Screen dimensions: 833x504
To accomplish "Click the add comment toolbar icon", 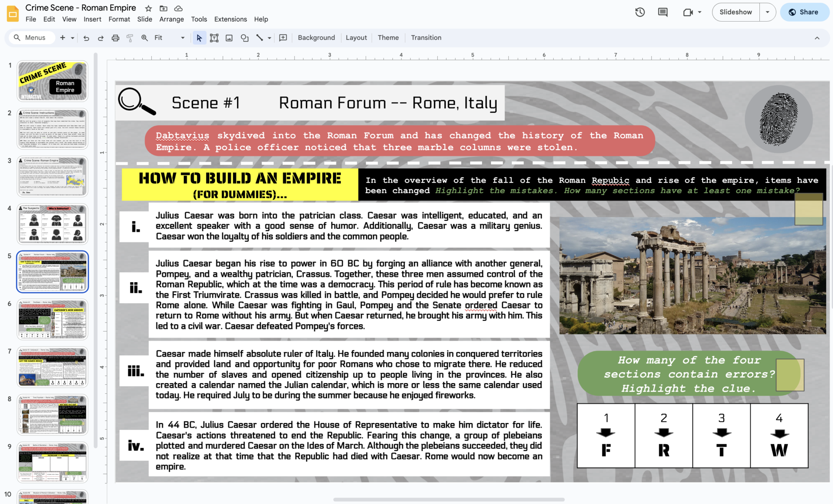I will [283, 38].
